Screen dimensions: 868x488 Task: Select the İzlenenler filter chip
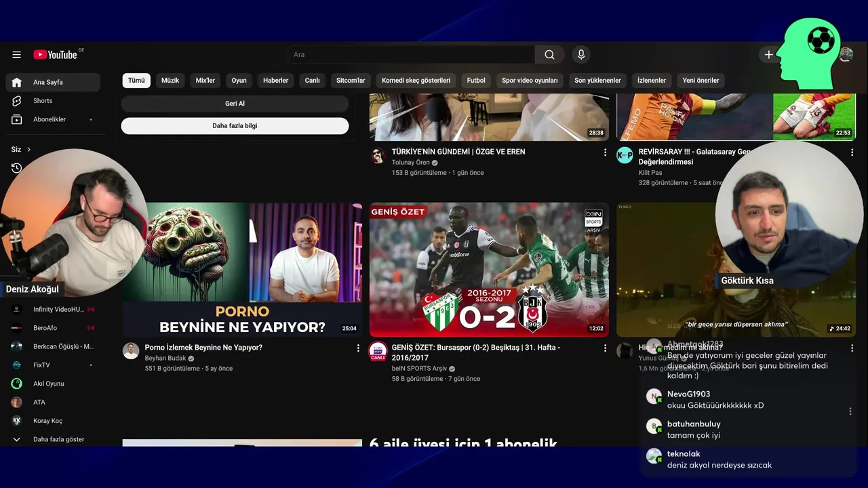click(652, 81)
